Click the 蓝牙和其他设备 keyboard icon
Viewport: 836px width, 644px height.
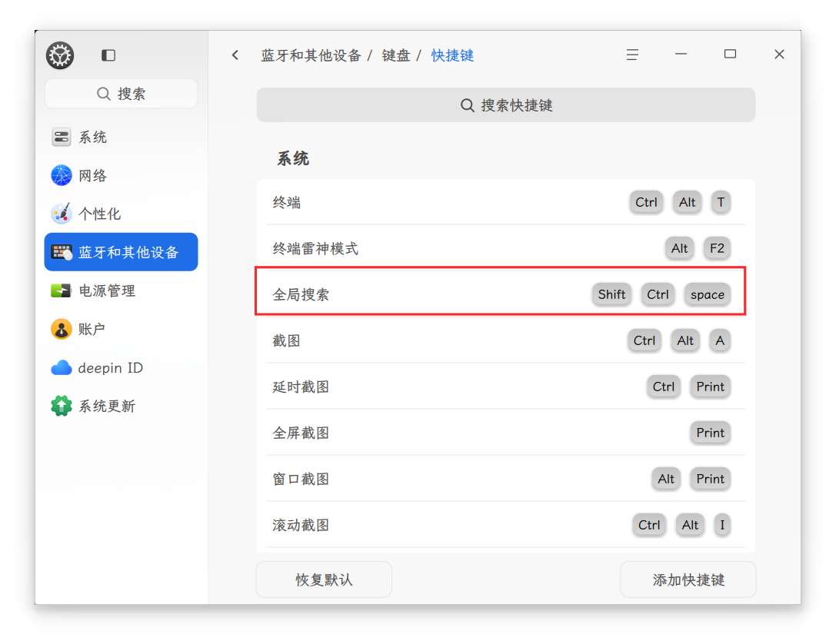62,252
